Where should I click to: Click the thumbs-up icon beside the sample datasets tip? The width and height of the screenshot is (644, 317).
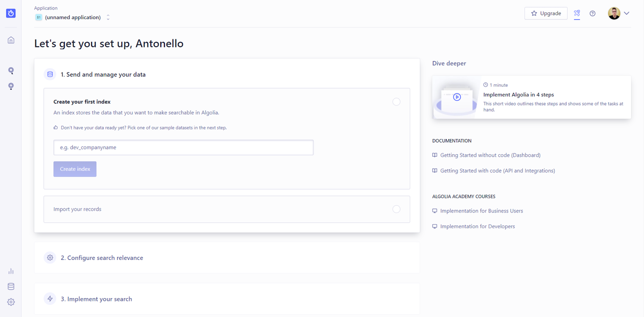click(x=56, y=128)
